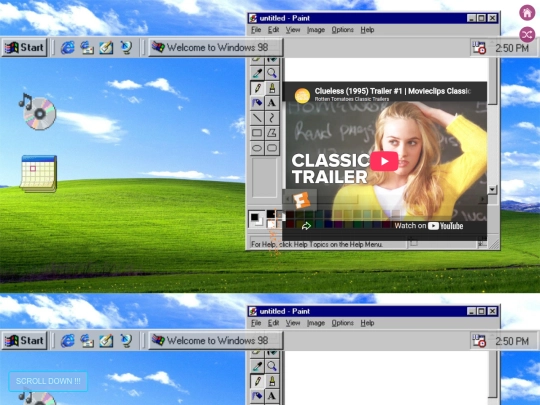The height and width of the screenshot is (405, 540).
Task: Click Start button on lower taskbar
Action: tap(24, 341)
